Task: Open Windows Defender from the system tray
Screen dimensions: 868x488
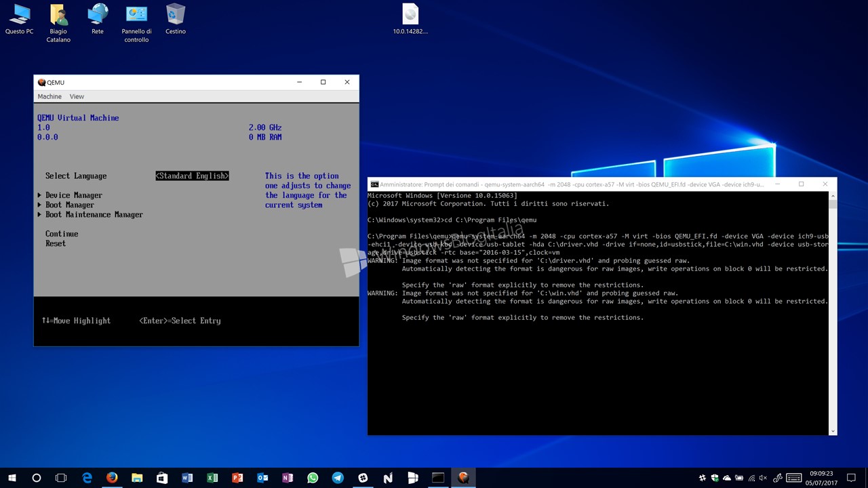Action: pos(715,478)
